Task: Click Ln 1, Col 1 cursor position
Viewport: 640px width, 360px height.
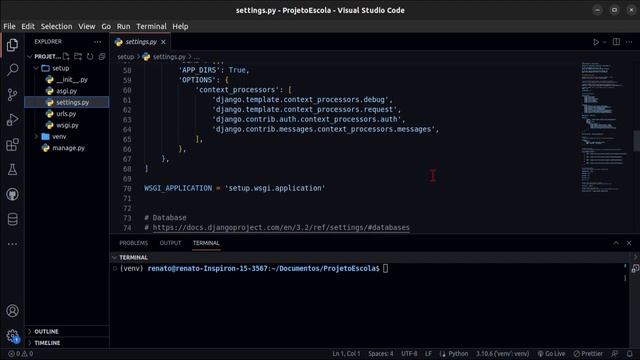Action: click(346, 354)
